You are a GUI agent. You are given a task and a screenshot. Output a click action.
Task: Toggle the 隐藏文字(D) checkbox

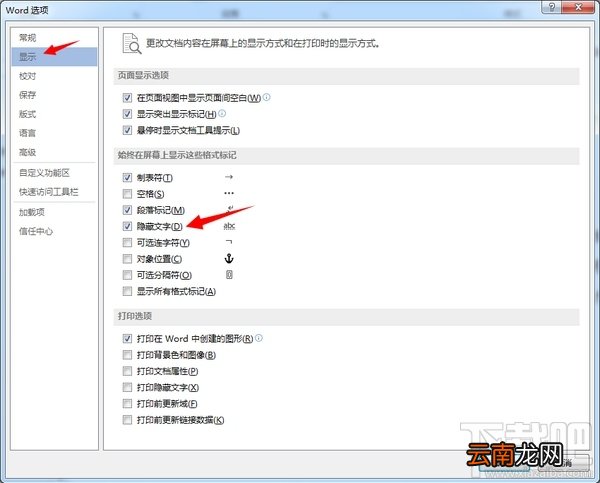tap(127, 226)
